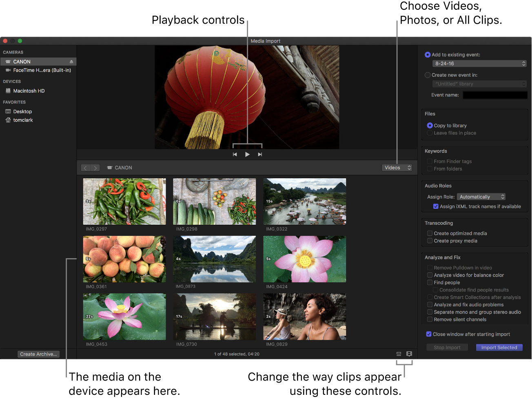The height and width of the screenshot is (403, 532).
Task: Click the Import Selected button
Action: click(x=499, y=347)
